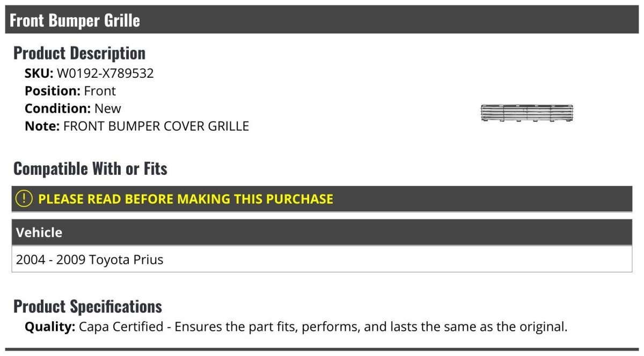
Task: Click the Toyota Prius vehicle name
Action: tap(126, 260)
